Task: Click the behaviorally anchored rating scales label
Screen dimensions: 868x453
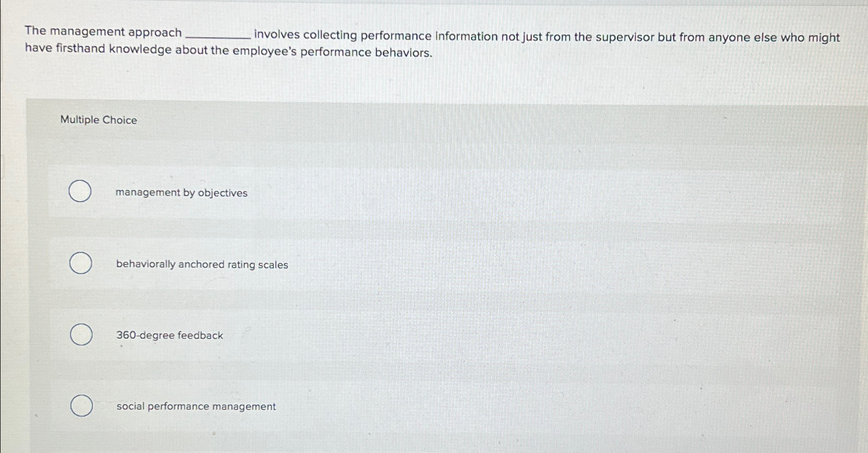Action: 201,265
